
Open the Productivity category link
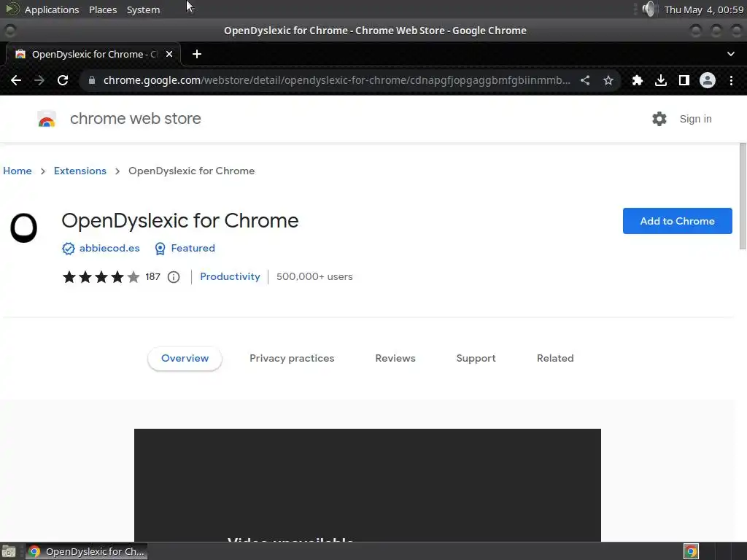[230, 277]
